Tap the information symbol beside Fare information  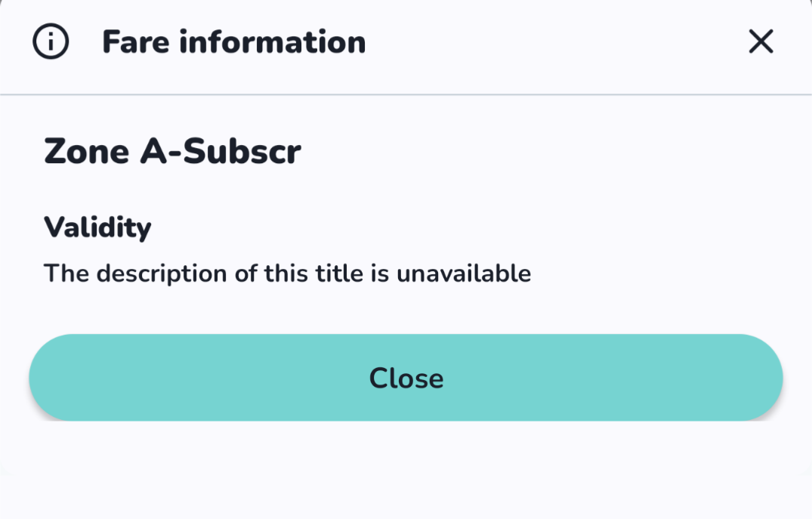pos(51,42)
